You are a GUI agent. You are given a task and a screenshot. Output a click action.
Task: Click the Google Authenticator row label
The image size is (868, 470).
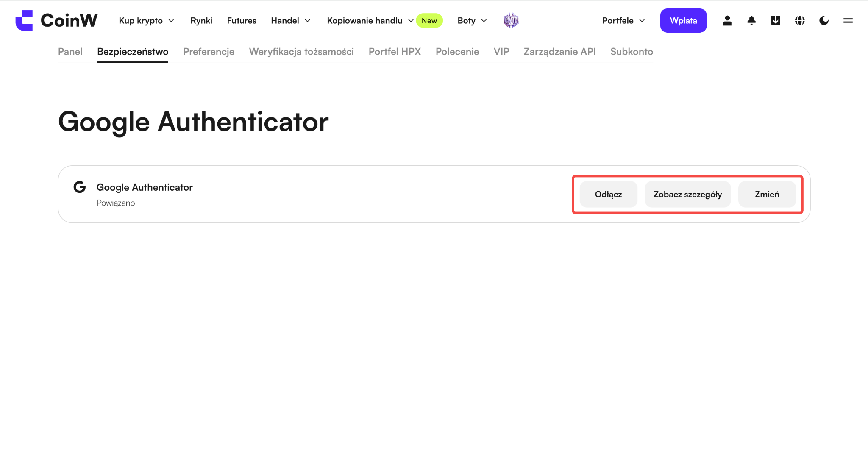pyautogui.click(x=145, y=187)
